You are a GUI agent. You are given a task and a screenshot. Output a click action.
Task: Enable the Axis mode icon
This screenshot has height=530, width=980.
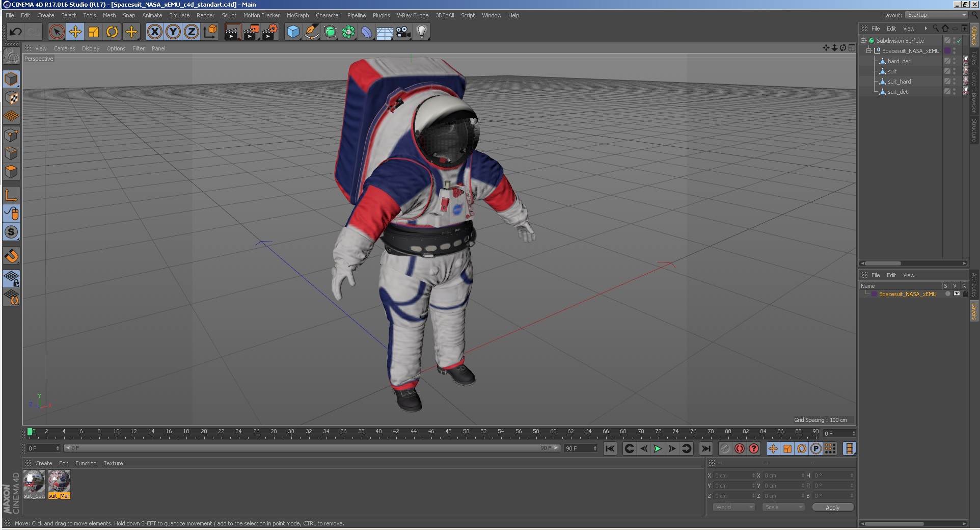coord(11,195)
